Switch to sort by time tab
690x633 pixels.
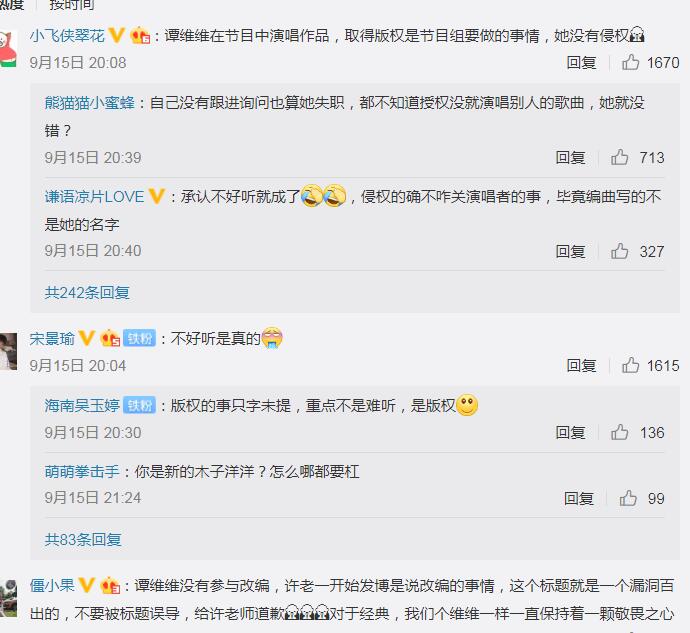[72, 4]
